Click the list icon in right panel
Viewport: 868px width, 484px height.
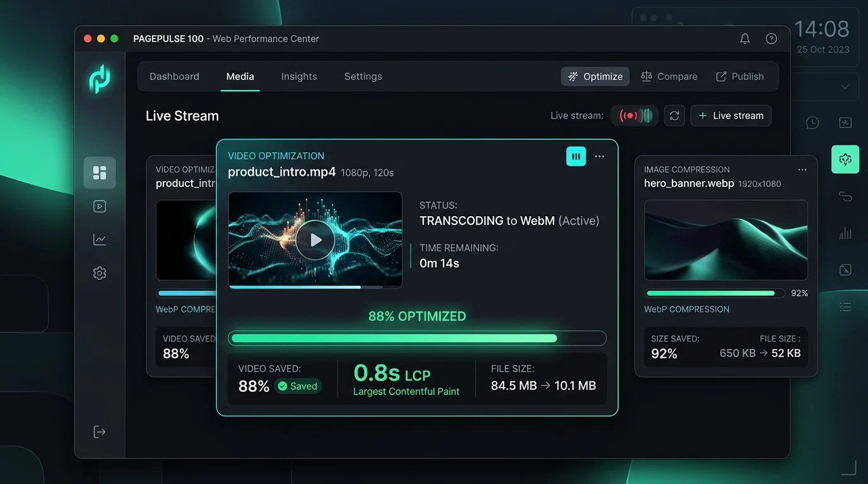(845, 307)
